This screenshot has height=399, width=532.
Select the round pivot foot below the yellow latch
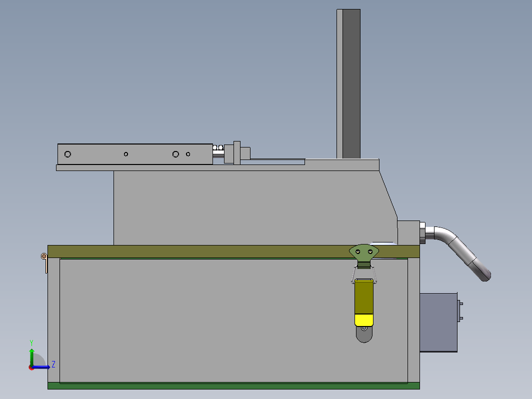click(364, 334)
